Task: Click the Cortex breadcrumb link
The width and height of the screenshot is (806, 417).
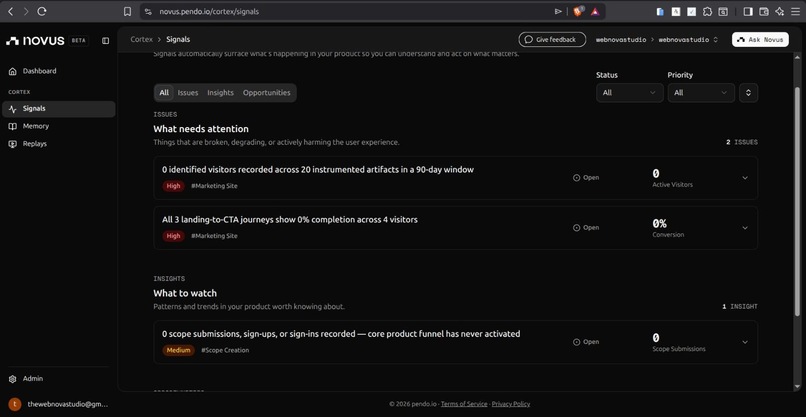Action: pyautogui.click(x=141, y=39)
